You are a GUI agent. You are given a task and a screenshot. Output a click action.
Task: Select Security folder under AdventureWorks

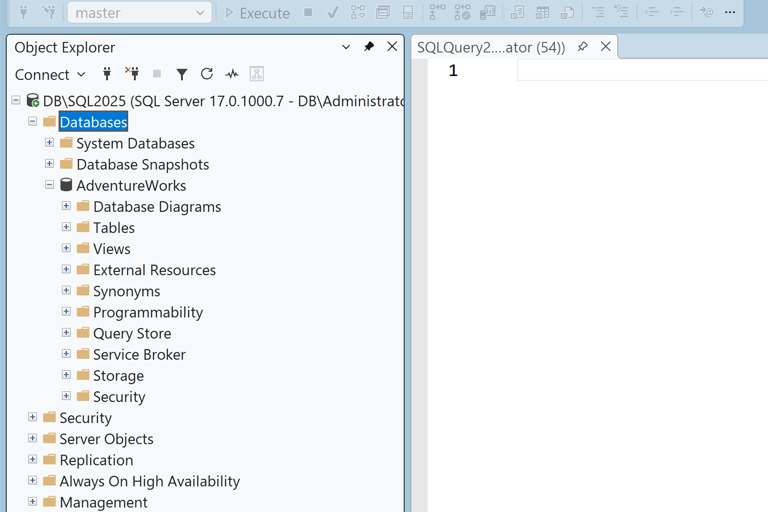tap(119, 397)
